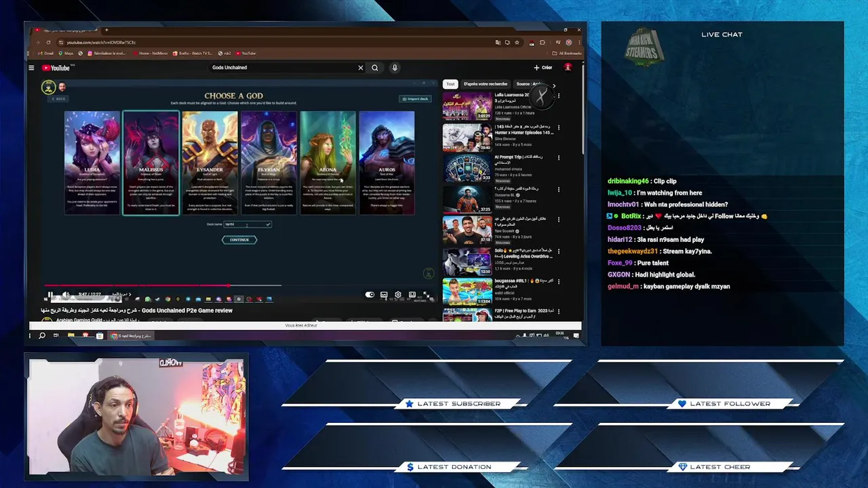Select the Malessus god card

pyautogui.click(x=151, y=163)
